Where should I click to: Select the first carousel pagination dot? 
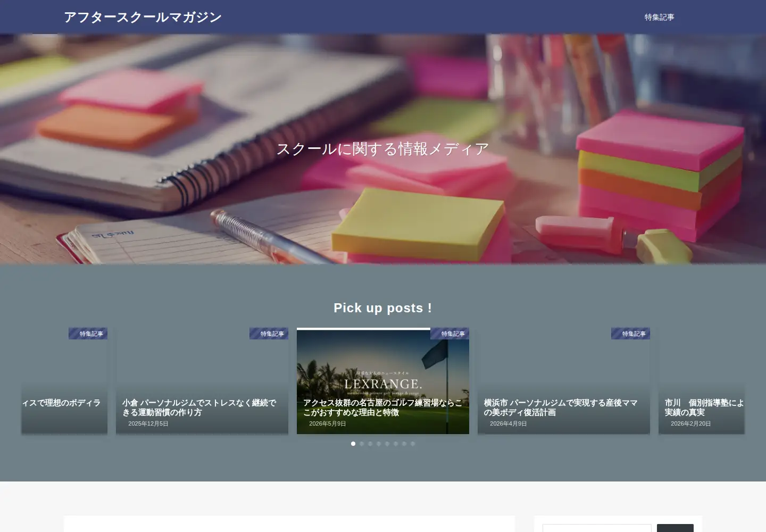353,444
